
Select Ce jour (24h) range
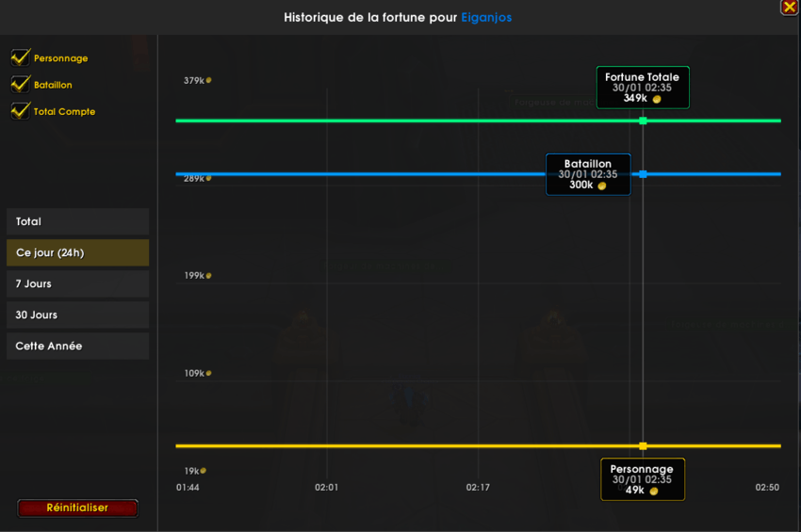(x=77, y=252)
